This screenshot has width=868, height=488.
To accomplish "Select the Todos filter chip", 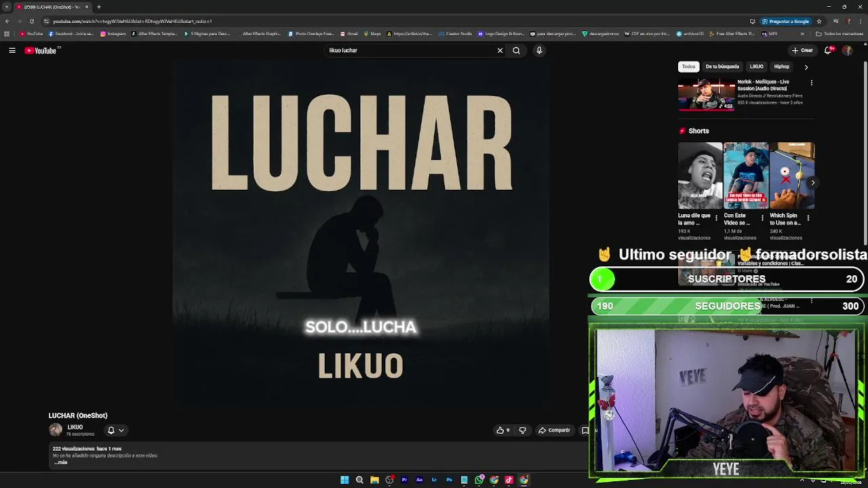I will [688, 66].
